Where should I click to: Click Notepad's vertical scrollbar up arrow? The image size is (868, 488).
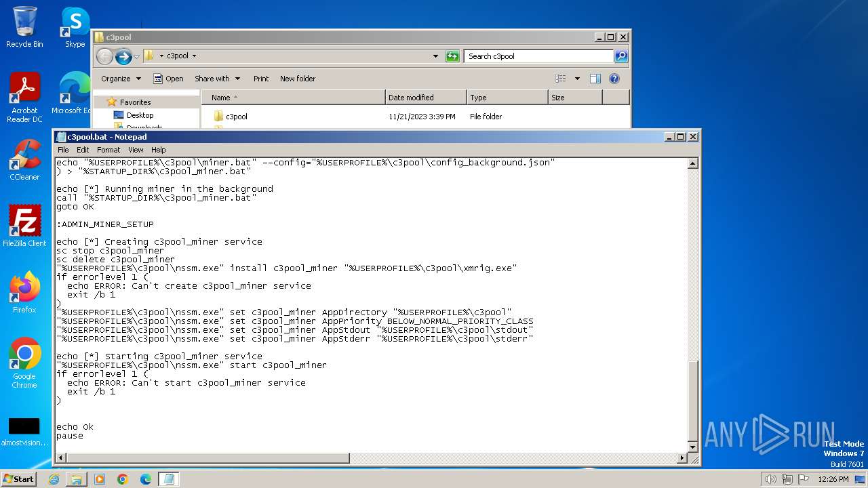click(x=692, y=163)
